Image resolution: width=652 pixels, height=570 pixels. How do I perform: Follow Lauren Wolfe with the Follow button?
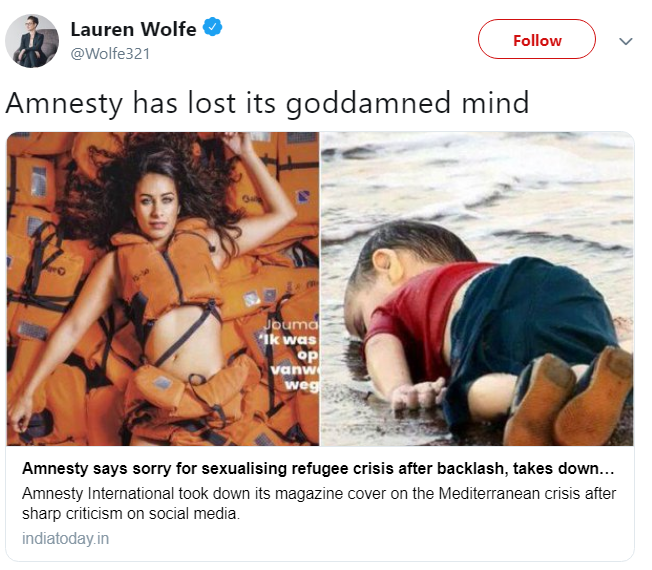pos(537,39)
